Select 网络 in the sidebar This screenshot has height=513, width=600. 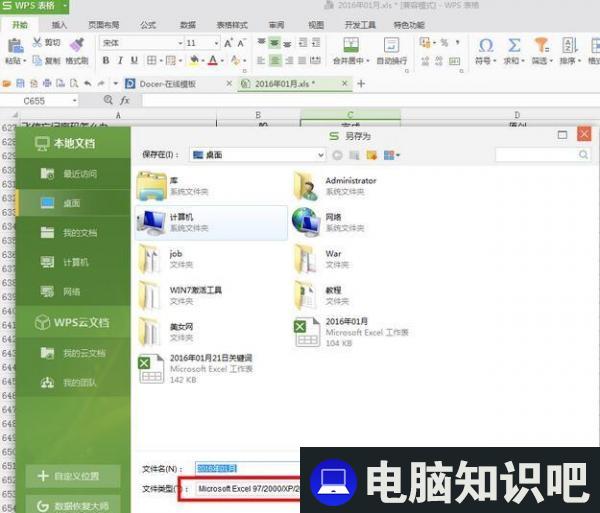(73, 292)
